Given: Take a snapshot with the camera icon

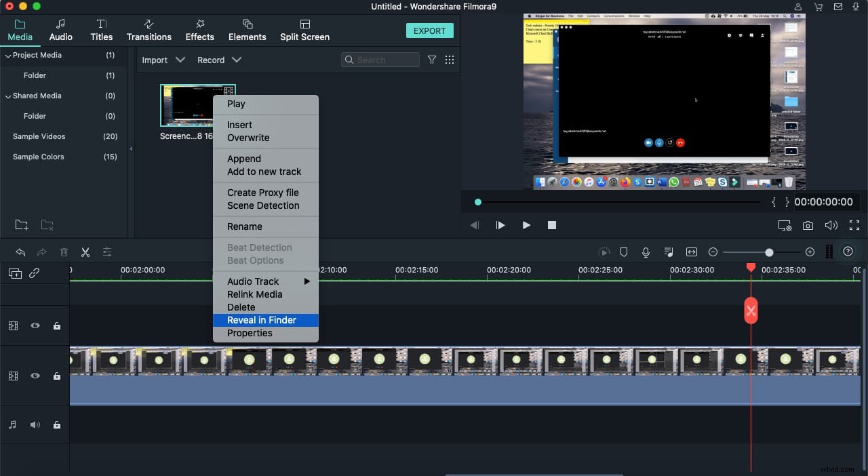Looking at the screenshot, I should [x=808, y=225].
